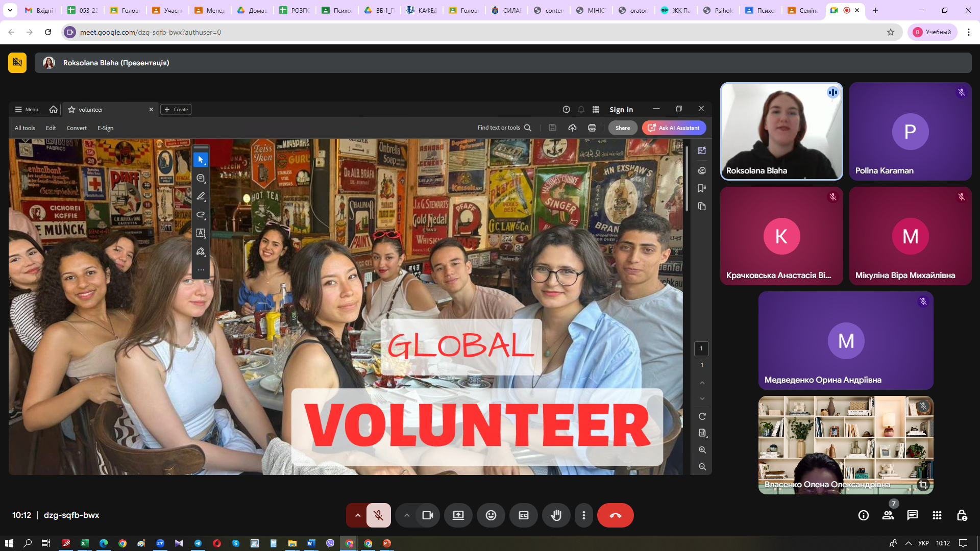
Task: Expand video settings arrow beside camera
Action: pyautogui.click(x=406, y=515)
